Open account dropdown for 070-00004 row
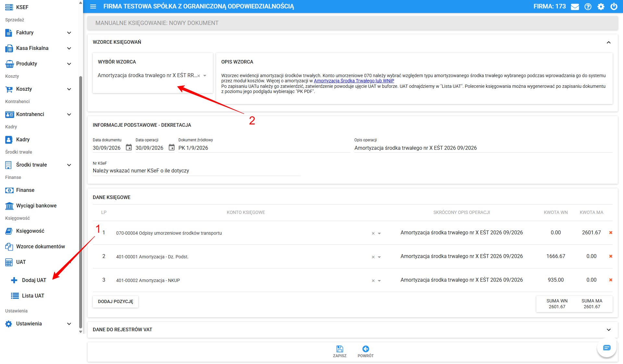Screen dimensions: 623x364 coord(379,233)
